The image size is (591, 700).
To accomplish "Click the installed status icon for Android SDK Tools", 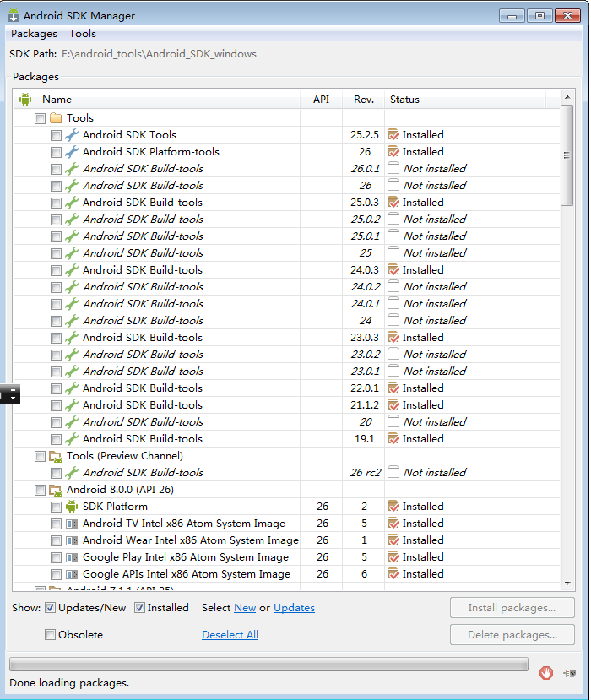I will [393, 135].
